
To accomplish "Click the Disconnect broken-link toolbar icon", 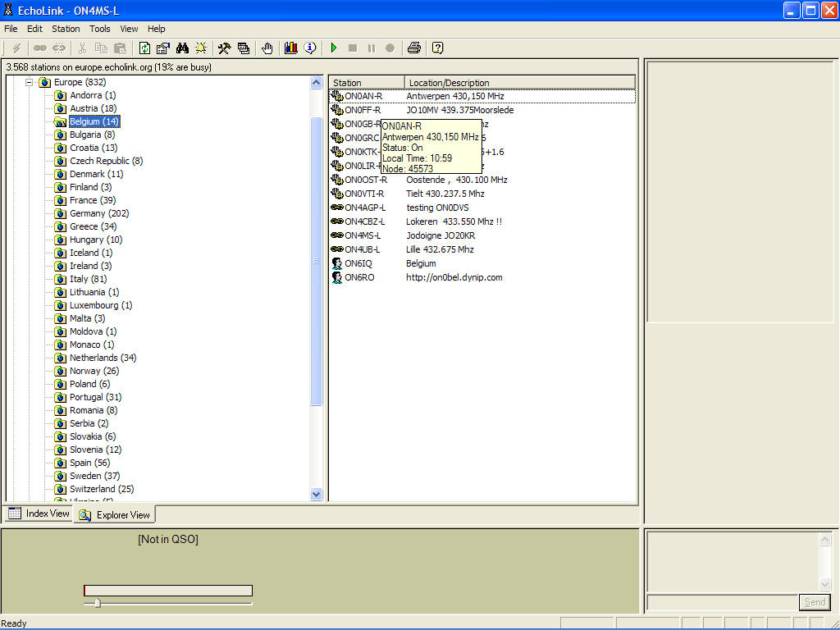I will click(59, 48).
